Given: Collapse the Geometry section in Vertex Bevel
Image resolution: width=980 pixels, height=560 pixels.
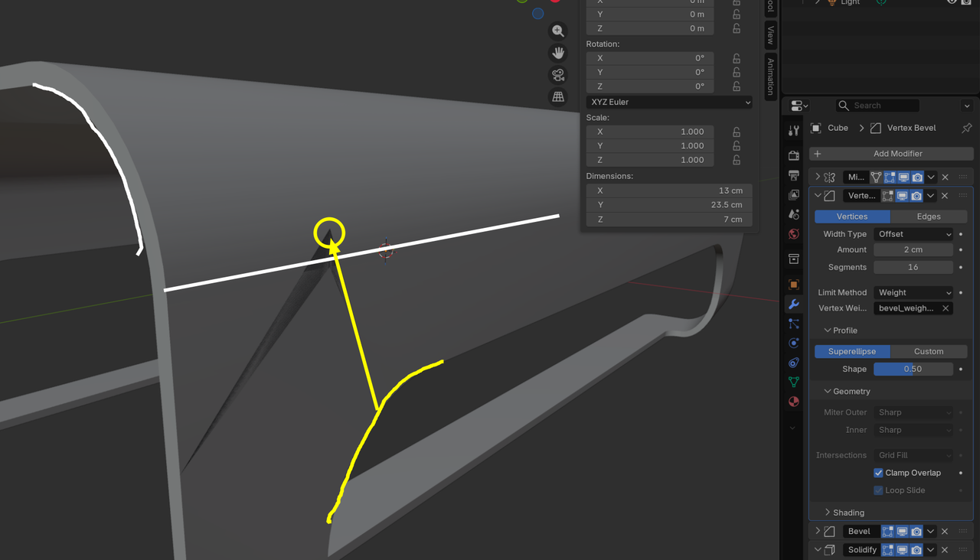Looking at the screenshot, I should (844, 391).
